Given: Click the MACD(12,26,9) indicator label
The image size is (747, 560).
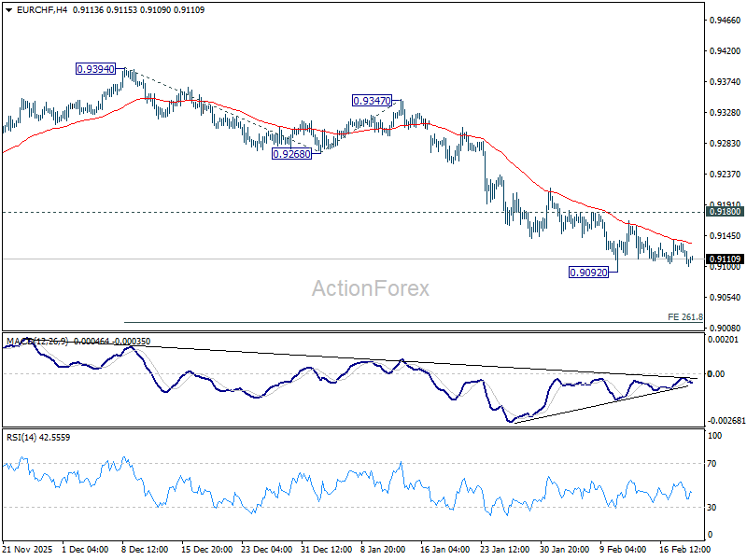Looking at the screenshot, I should pos(37,342).
